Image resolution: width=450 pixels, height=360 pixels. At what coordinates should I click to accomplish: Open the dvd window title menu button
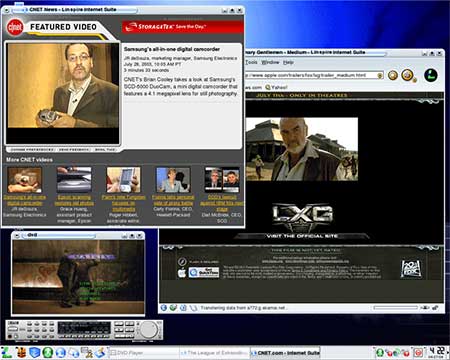tap(16, 236)
